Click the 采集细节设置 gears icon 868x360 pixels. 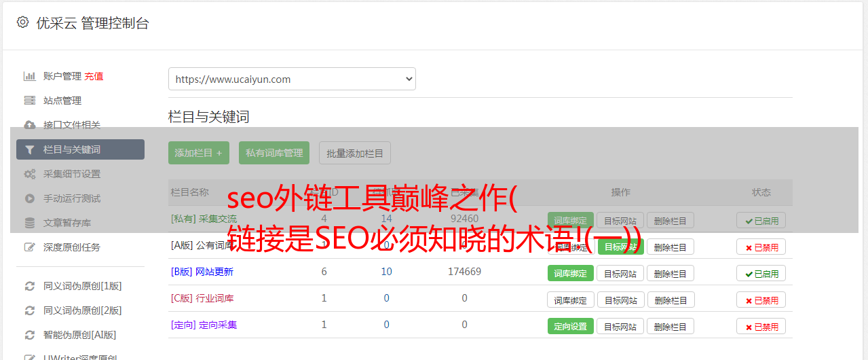(29, 174)
